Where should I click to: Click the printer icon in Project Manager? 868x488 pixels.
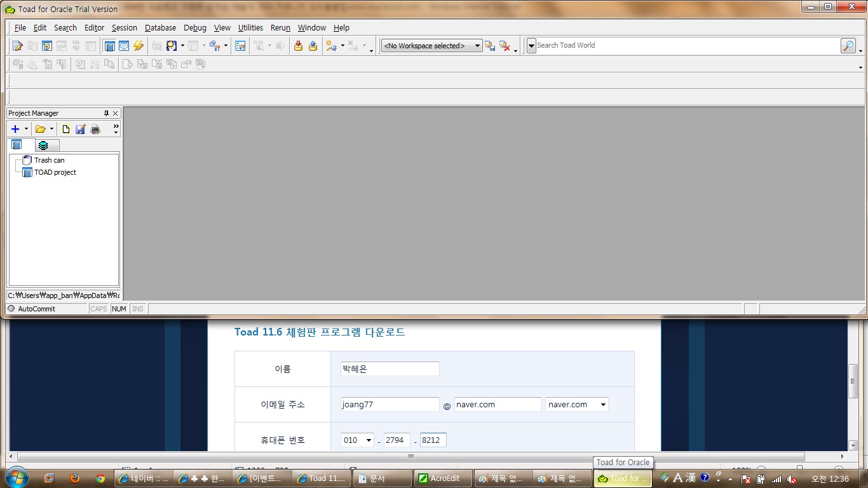[95, 129]
